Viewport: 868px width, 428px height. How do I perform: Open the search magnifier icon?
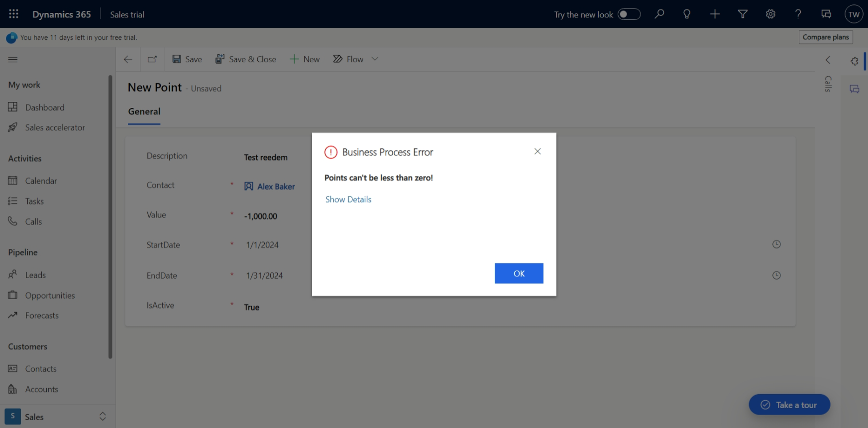pos(659,14)
